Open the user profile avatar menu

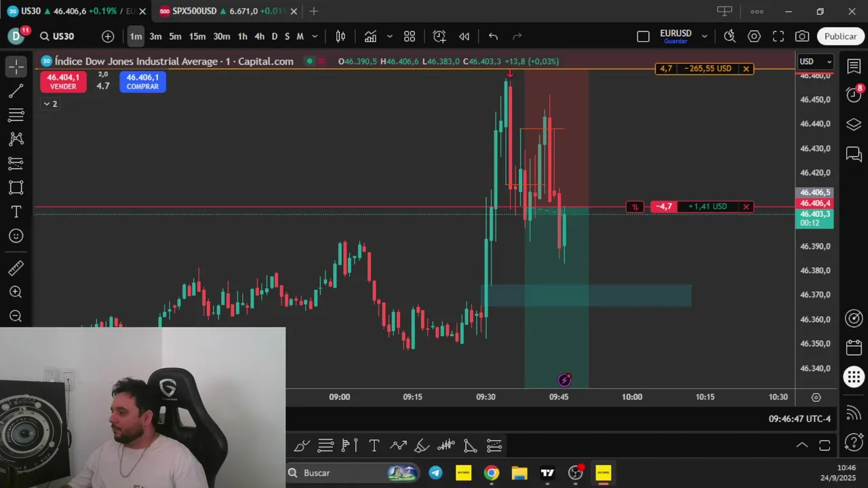(16, 37)
